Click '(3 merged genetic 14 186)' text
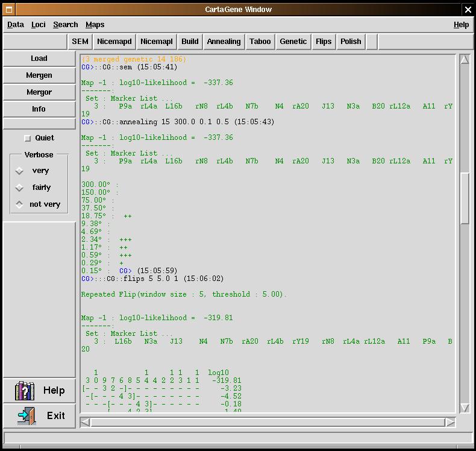The image size is (476, 451). (134, 59)
